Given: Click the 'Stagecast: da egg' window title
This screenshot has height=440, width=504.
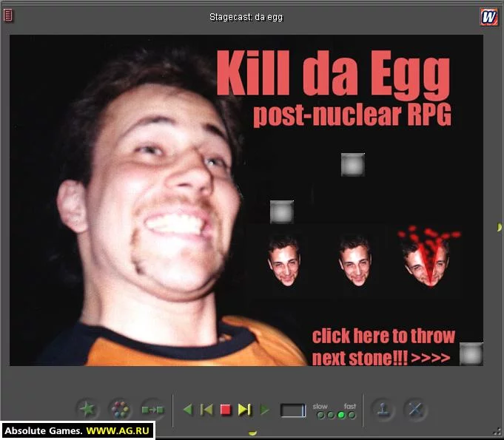Looking at the screenshot, I should pyautogui.click(x=246, y=17).
